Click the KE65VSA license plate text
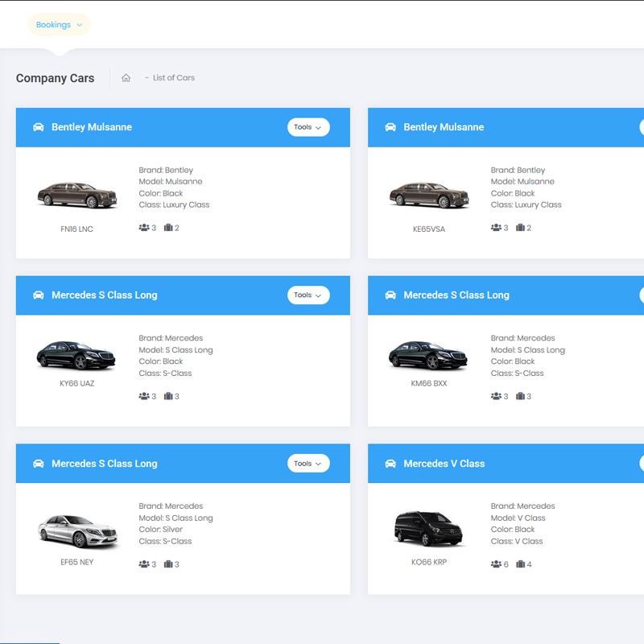 click(x=429, y=229)
